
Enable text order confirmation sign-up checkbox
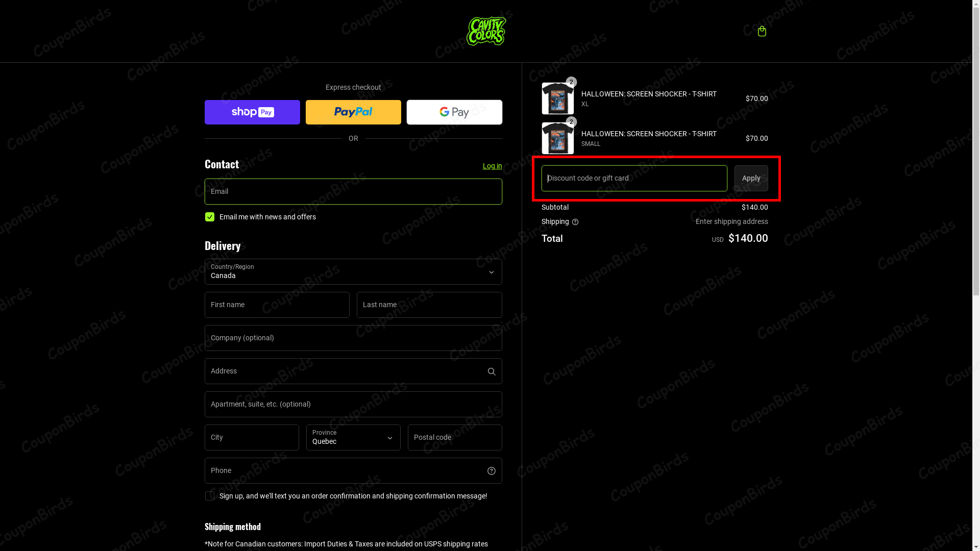coord(210,496)
